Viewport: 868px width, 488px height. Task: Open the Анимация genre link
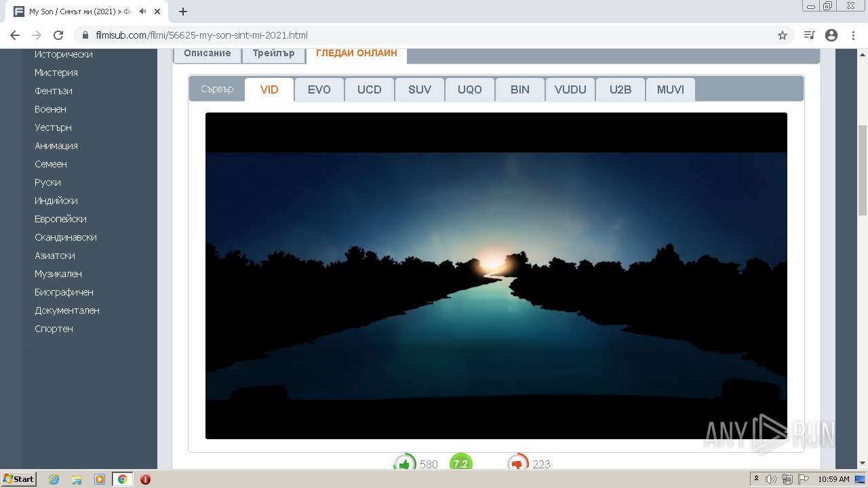tap(56, 146)
